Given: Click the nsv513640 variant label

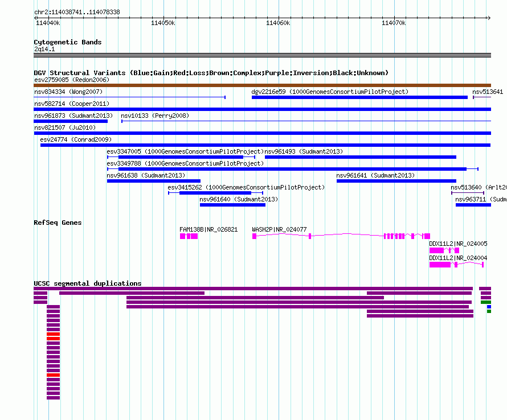Looking at the screenshot, I should (479, 187).
